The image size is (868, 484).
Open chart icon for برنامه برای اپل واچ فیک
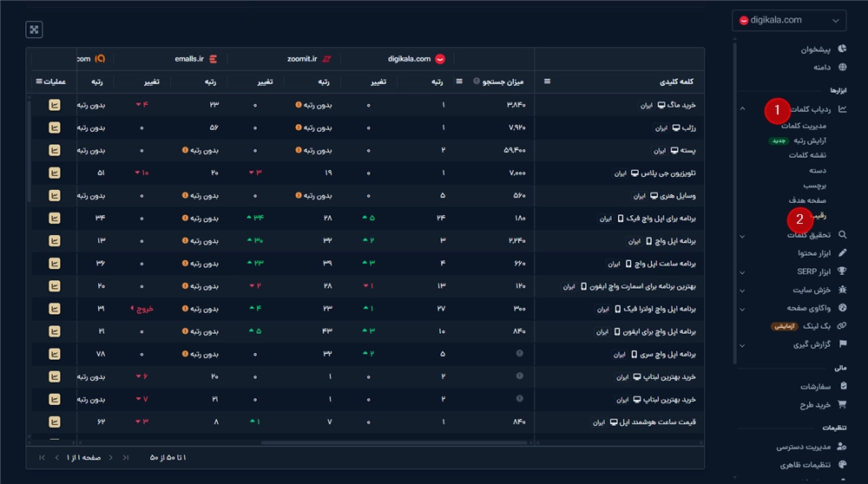pos(54,219)
